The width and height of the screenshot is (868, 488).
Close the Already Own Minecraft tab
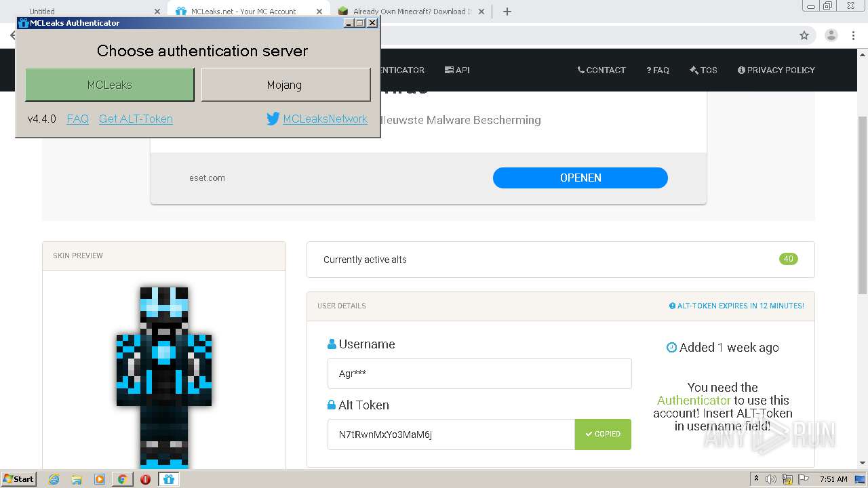pos(481,12)
